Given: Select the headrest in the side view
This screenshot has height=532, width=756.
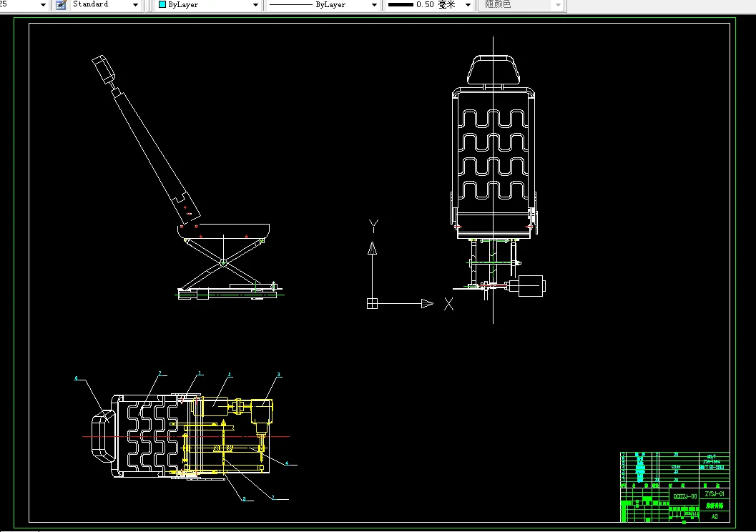Looking at the screenshot, I should pyautogui.click(x=103, y=69).
